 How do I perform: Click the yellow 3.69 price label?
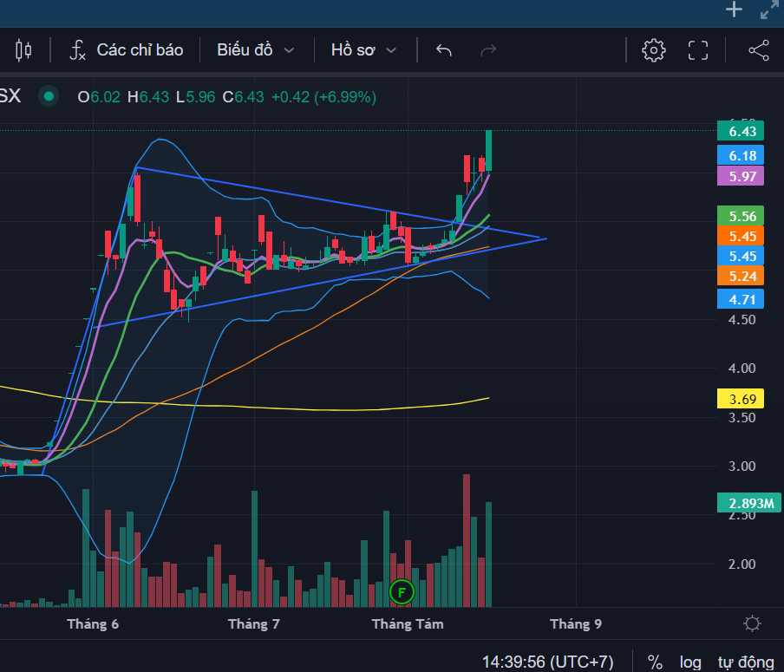741,399
